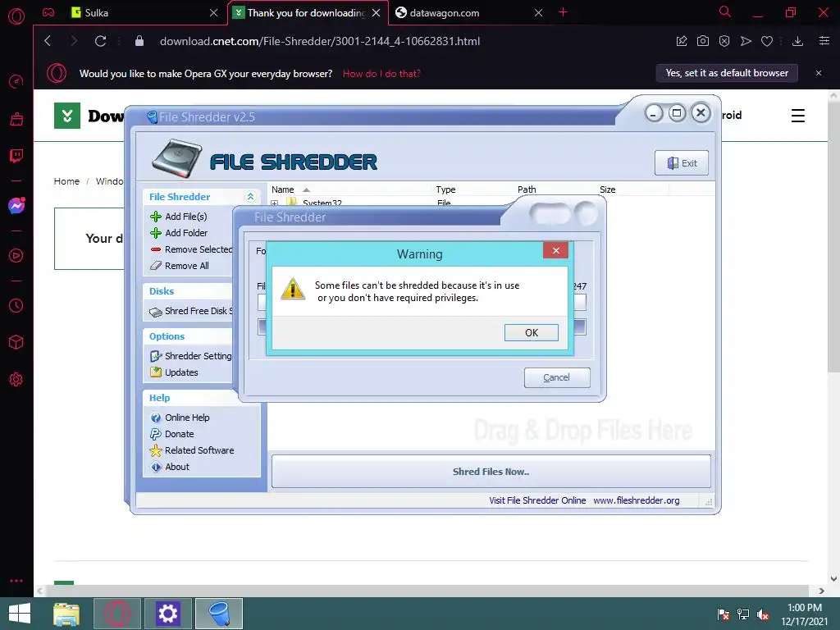Click the horizontal scrollbar right arrow
This screenshot has height=630, width=840.
pos(822,591)
